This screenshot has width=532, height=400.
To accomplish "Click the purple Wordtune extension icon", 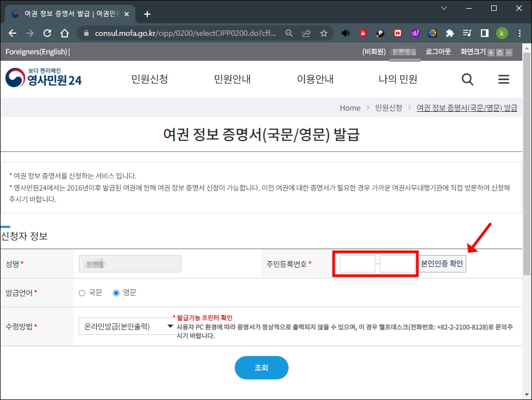I will click(415, 33).
